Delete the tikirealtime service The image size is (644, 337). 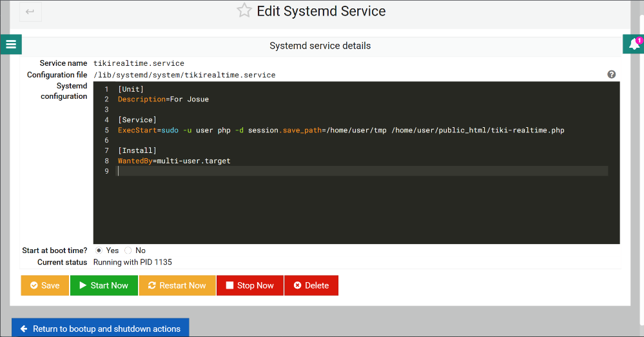coord(311,285)
